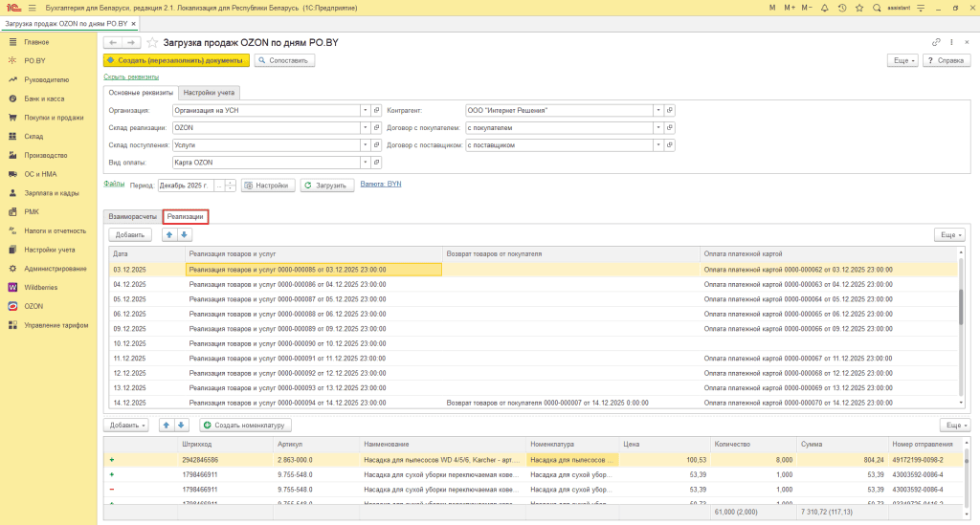Screen dimensions: 980x525
Task: Open Склад реализации record link icon
Action: point(377,128)
